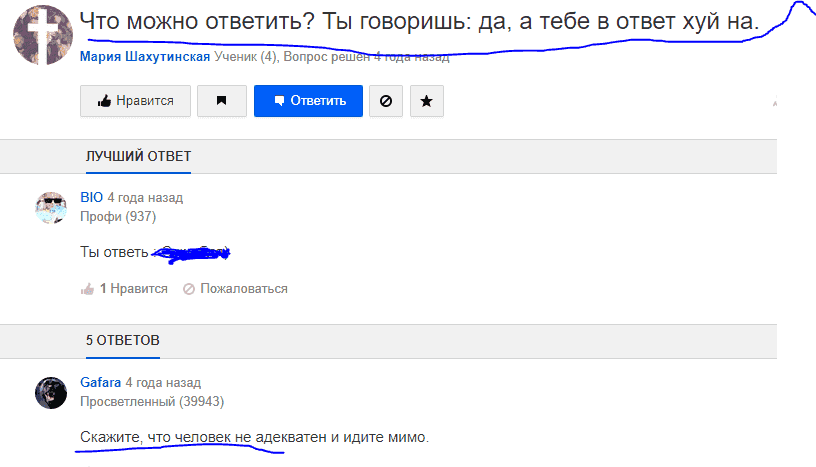
Task: Open the BIO username link
Action: (x=91, y=198)
